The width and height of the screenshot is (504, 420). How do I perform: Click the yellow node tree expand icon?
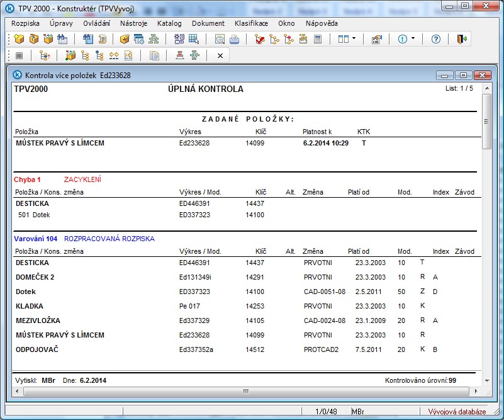(x=85, y=55)
